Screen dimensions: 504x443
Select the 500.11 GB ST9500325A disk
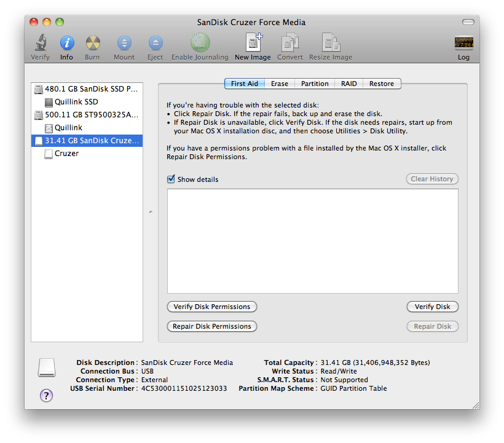[87, 115]
